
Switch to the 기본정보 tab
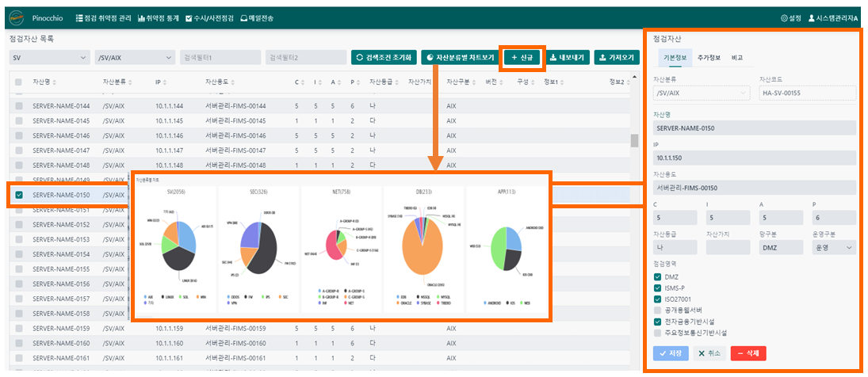tap(675, 58)
